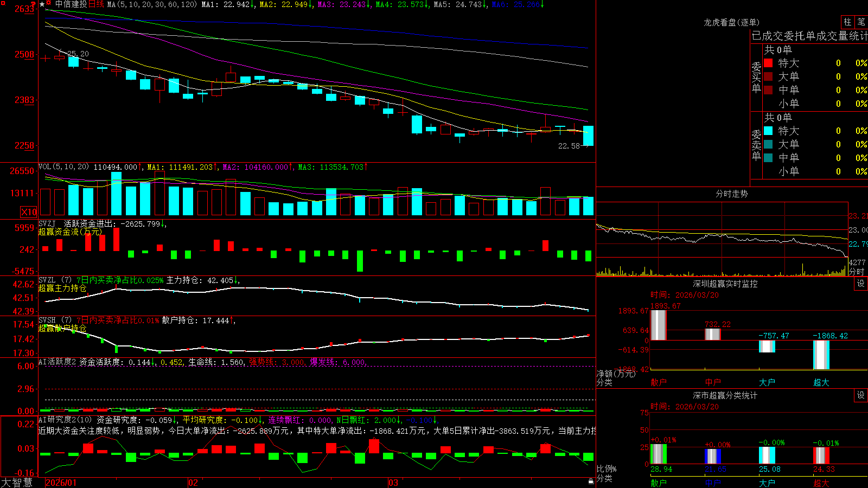The height and width of the screenshot is (488, 868).
Task: Click the 22.58 low price label on the chart
Action: click(x=569, y=146)
